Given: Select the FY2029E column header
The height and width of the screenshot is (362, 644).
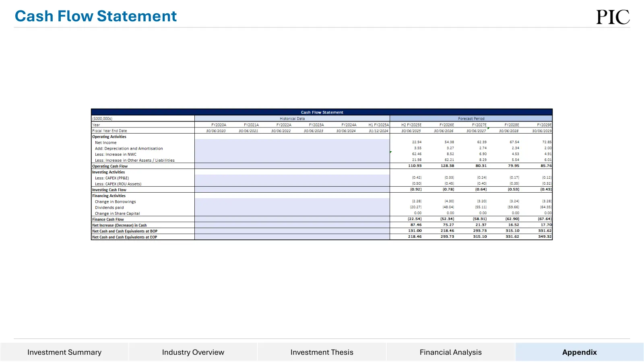Looking at the screenshot, I should [x=544, y=125].
